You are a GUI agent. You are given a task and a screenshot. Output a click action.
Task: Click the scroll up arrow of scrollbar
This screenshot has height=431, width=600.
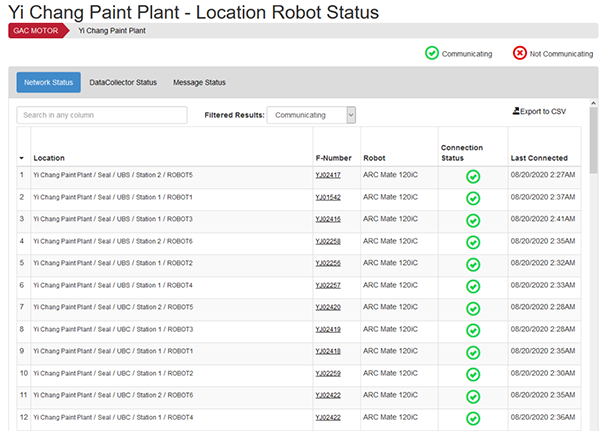(x=593, y=103)
